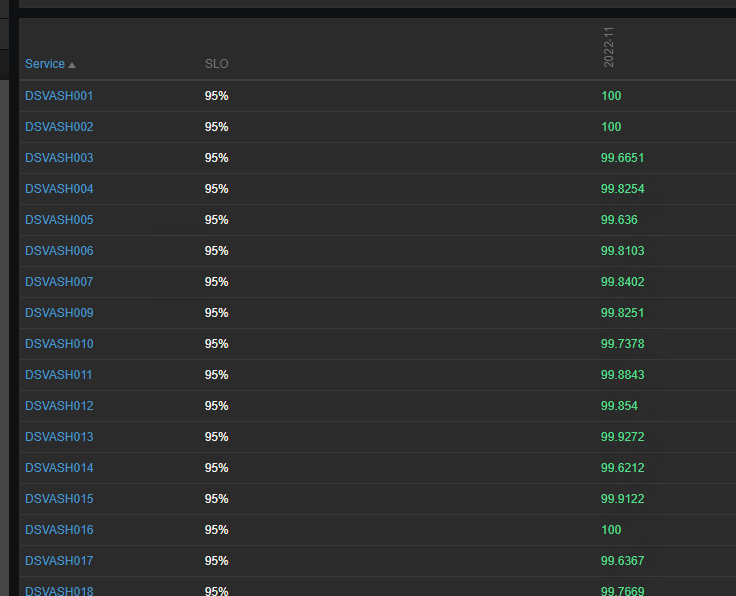Click the 100 value for DSVASH001
This screenshot has width=736, height=596.
[x=611, y=96]
